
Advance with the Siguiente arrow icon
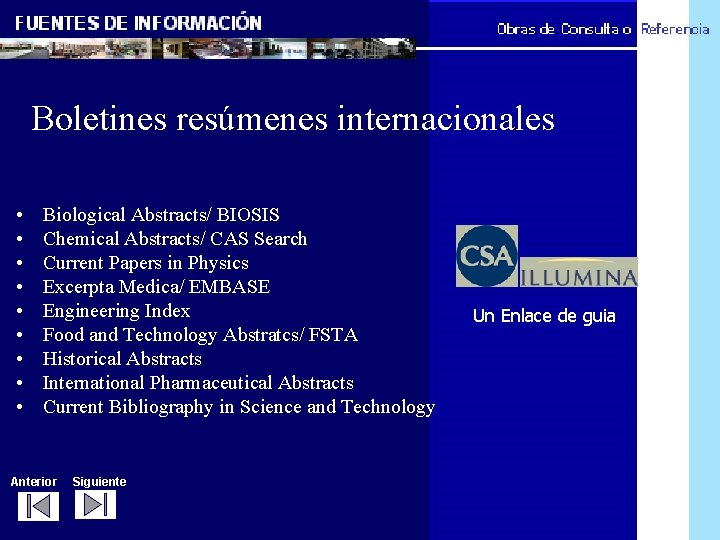click(96, 505)
